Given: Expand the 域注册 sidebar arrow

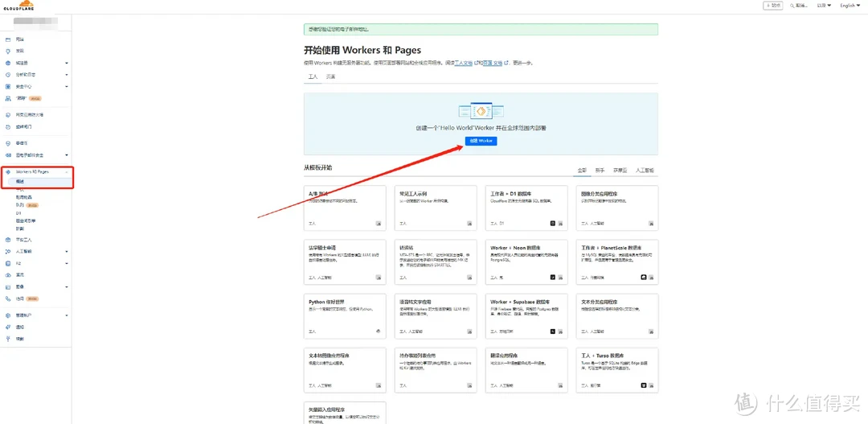Looking at the screenshot, I should tap(67, 64).
